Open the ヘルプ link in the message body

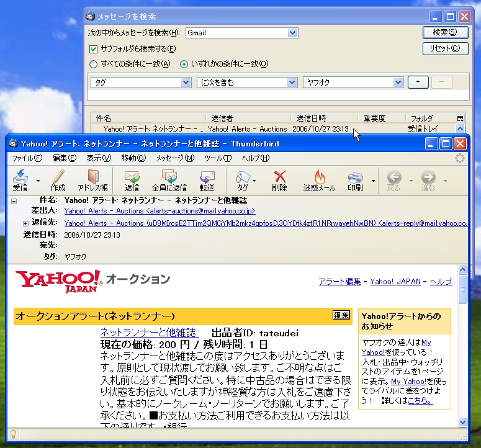[441, 282]
